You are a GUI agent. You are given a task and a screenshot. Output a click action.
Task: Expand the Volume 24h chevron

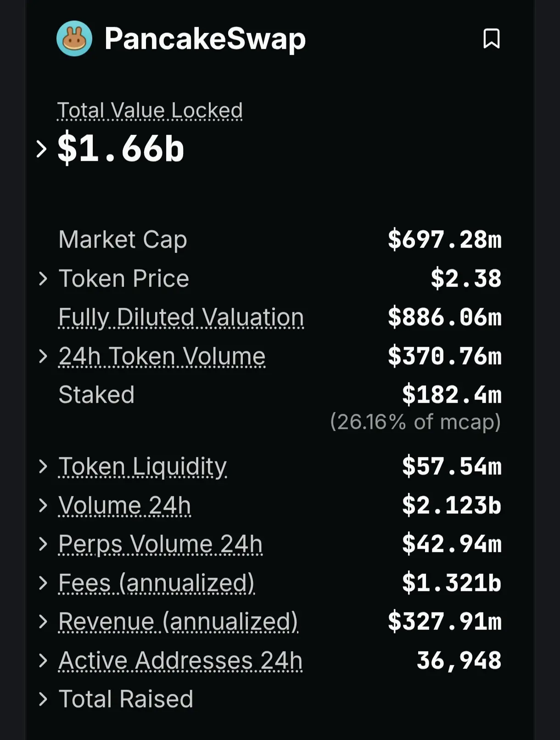click(43, 505)
